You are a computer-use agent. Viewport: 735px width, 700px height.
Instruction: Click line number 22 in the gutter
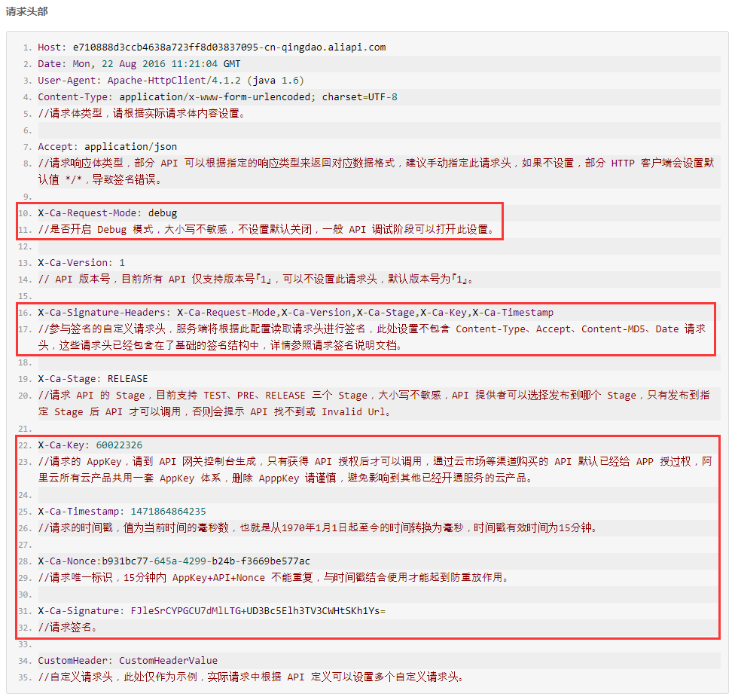25,446
